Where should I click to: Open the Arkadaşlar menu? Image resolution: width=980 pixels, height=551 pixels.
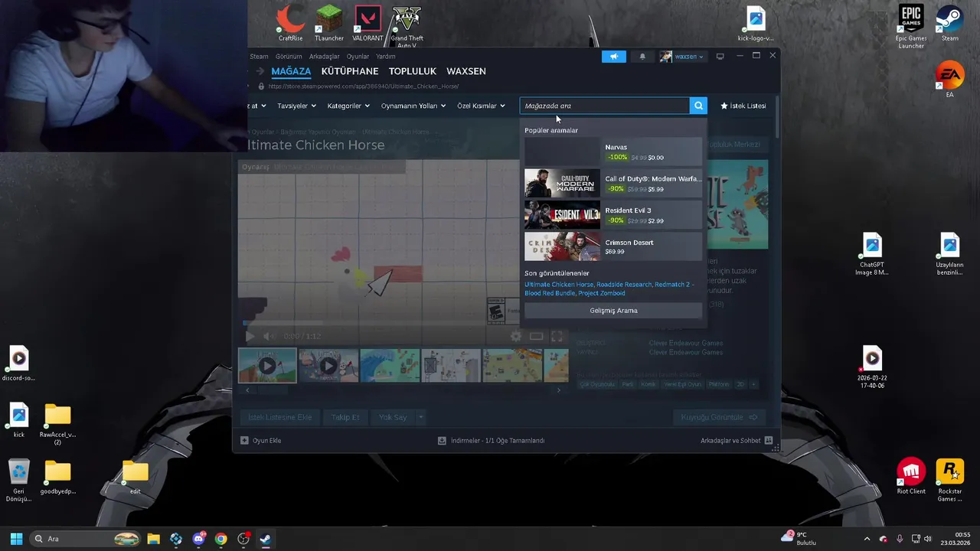325,57
